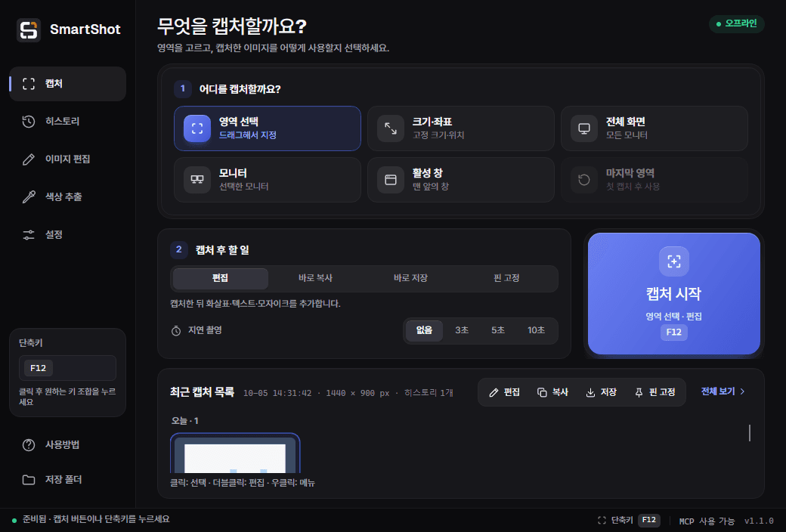Image resolution: width=786 pixels, height=532 pixels.
Task: Click the 크기·좌표 diagonal arrows icon
Action: tap(391, 128)
